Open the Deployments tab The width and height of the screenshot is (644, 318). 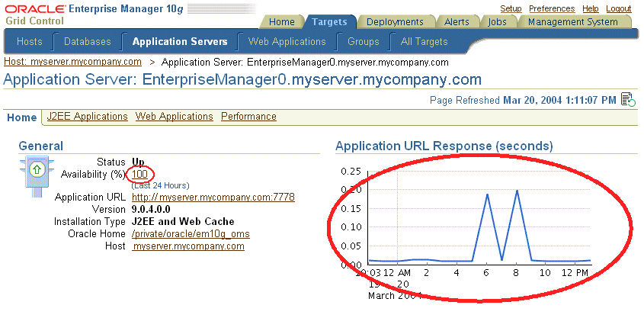[x=394, y=22]
